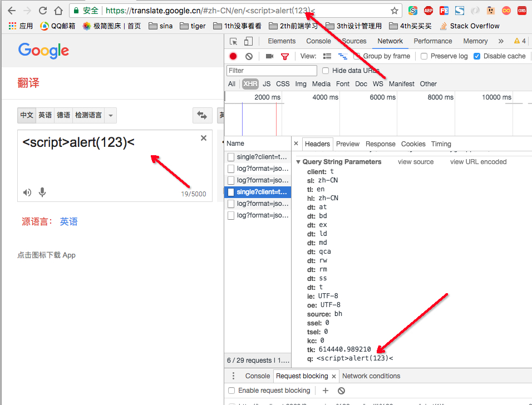Open sina bookmark folder
Viewport: 532px width, 405px height.
[x=160, y=26]
